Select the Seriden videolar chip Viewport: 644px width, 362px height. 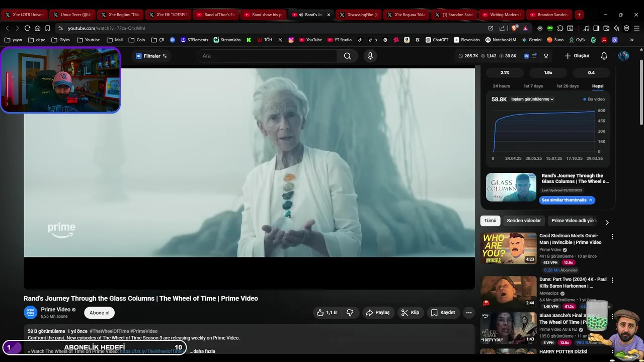[524, 221]
